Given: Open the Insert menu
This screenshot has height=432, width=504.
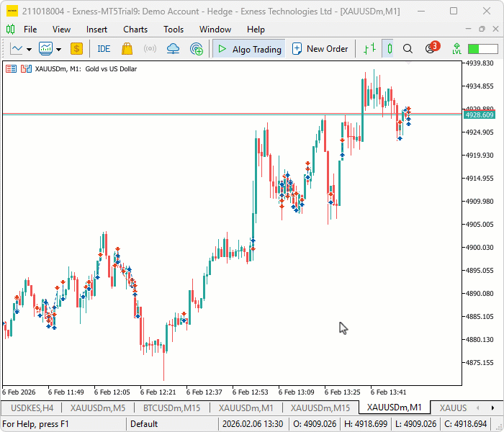Looking at the screenshot, I should tap(96, 30).
